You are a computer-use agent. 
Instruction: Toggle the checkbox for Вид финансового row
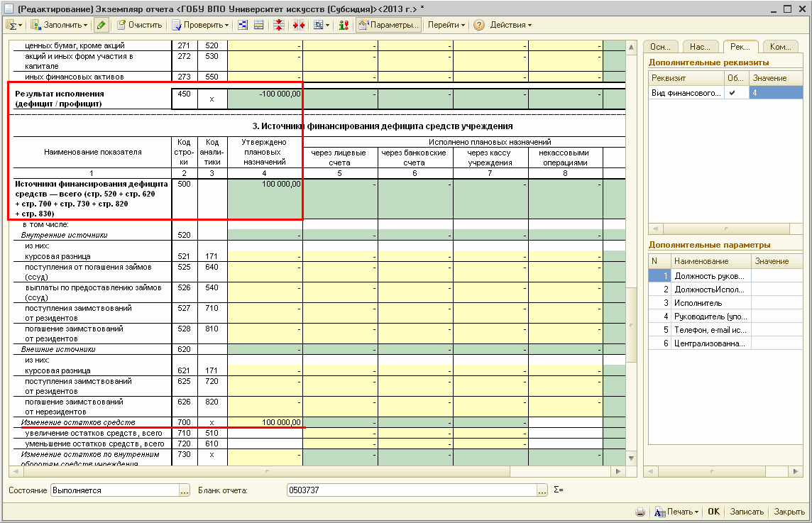click(x=732, y=93)
